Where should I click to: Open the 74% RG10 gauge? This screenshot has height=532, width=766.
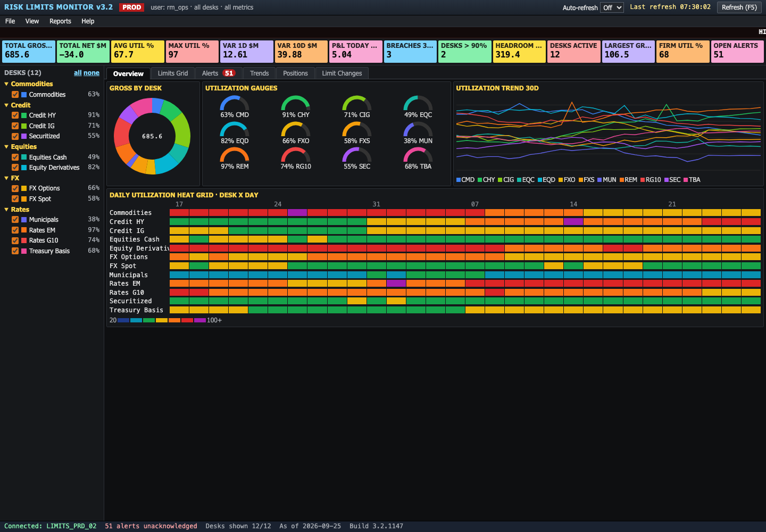[296, 158]
